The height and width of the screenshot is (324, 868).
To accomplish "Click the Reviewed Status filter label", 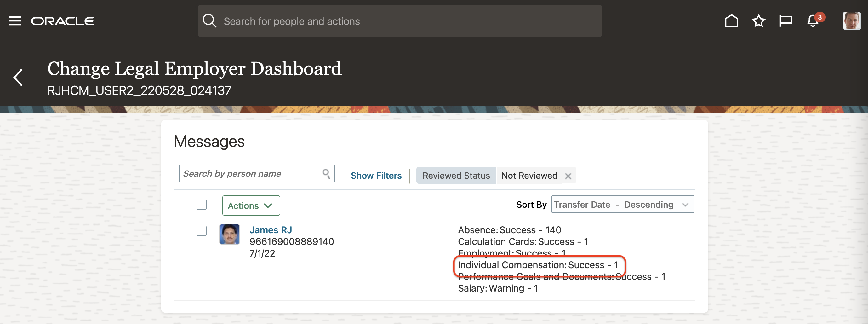I will pyautogui.click(x=456, y=176).
